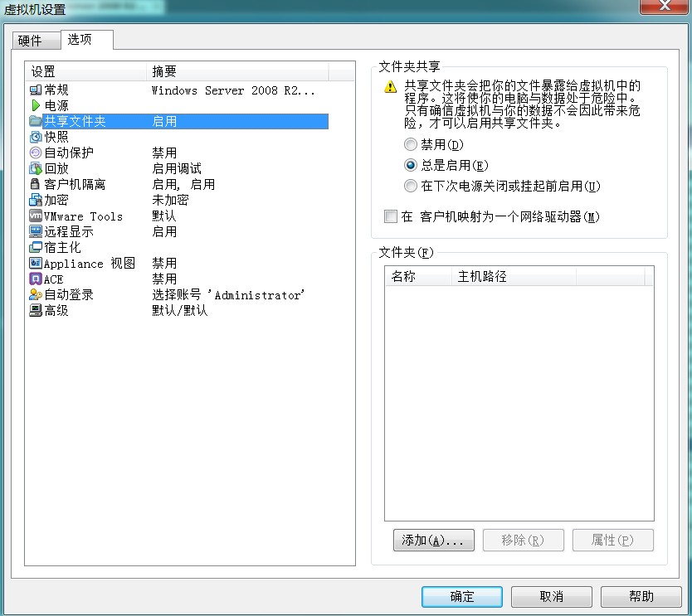The width and height of the screenshot is (692, 616).
Task: Click the 自动登录 user icon
Action: (x=36, y=294)
